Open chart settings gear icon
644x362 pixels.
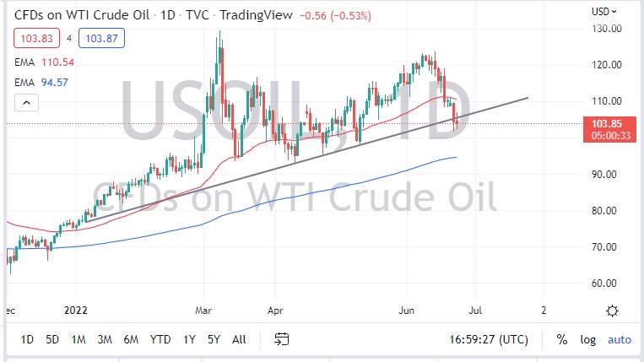(x=615, y=311)
